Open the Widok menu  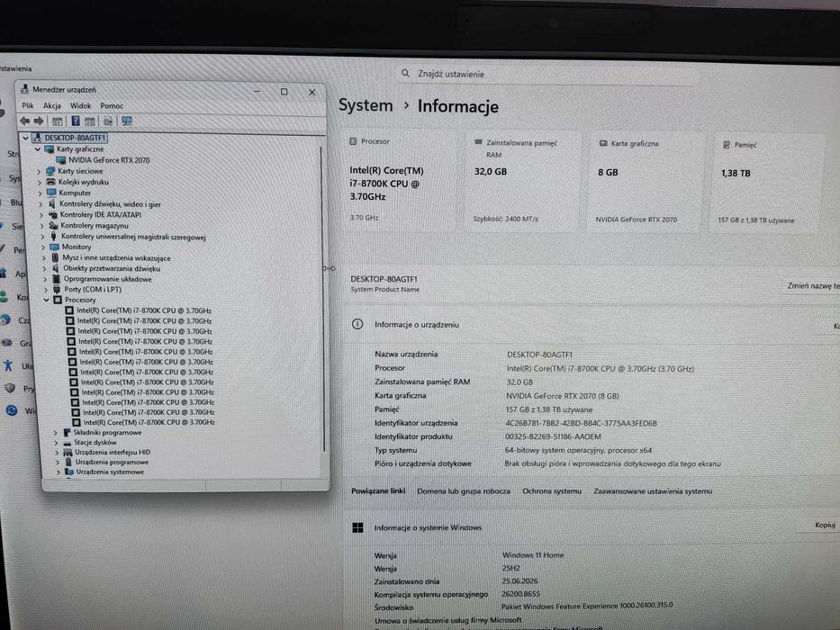click(x=80, y=105)
